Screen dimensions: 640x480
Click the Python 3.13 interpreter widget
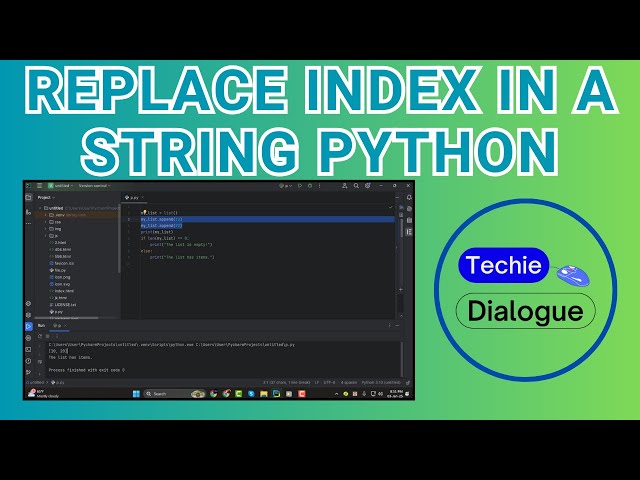(381, 382)
